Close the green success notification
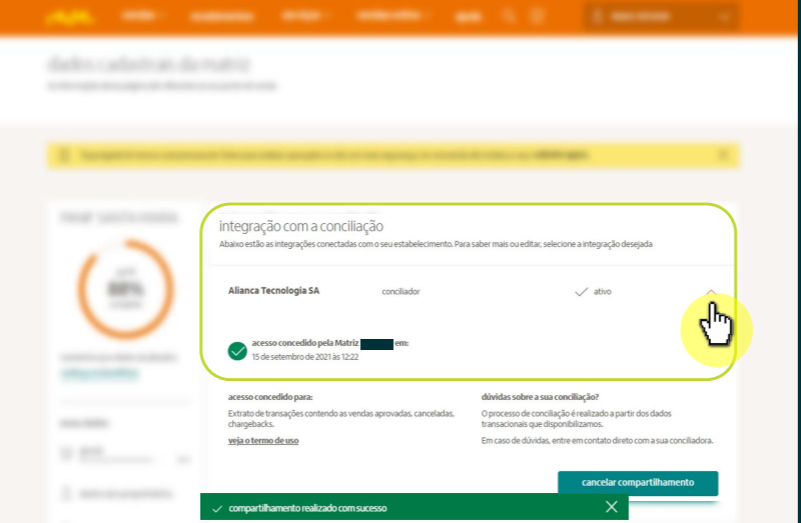This screenshot has width=801, height=523. coord(611,507)
